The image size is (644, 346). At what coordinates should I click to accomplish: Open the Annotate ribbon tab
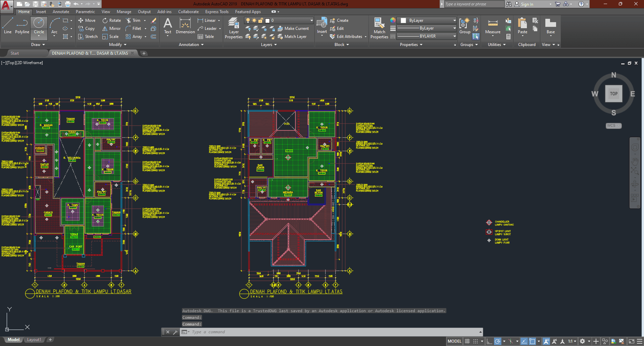click(61, 12)
